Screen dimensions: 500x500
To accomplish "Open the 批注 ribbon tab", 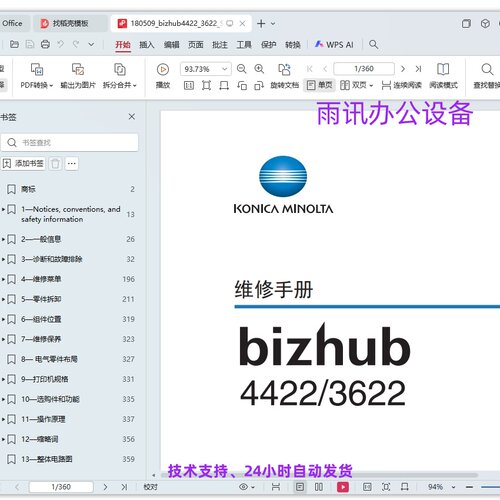I will pos(220,45).
